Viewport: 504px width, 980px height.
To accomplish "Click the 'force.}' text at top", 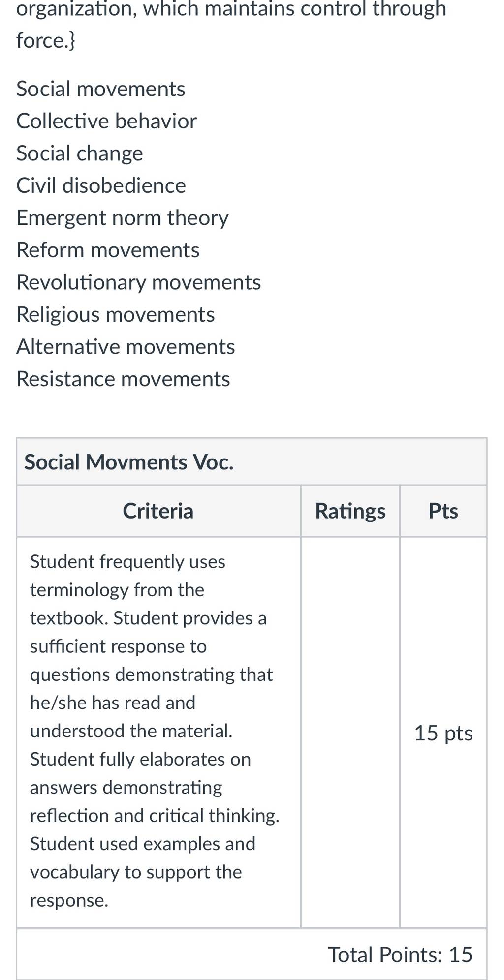I will pos(46,40).
